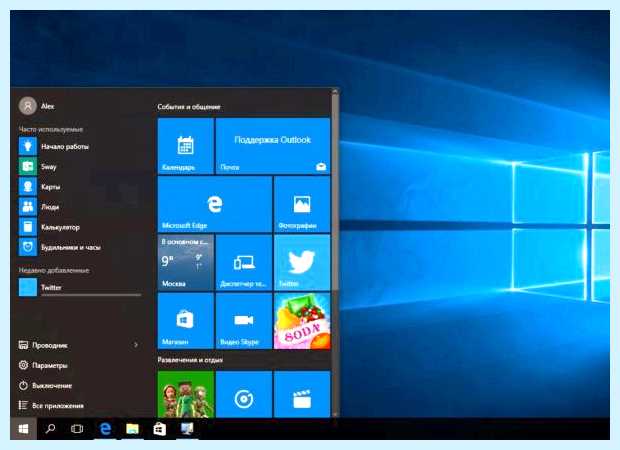Open the Minecraft Xbox game tile
This screenshot has width=620, height=450.
point(185,394)
